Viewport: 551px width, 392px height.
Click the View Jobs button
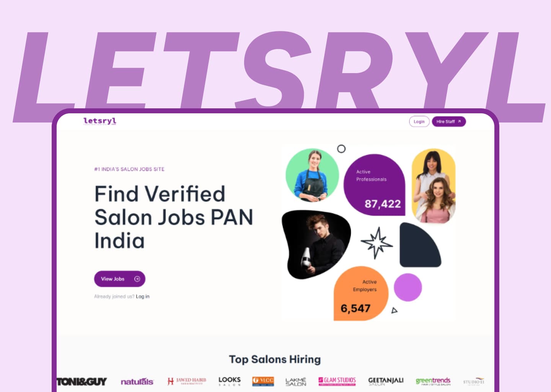click(120, 279)
